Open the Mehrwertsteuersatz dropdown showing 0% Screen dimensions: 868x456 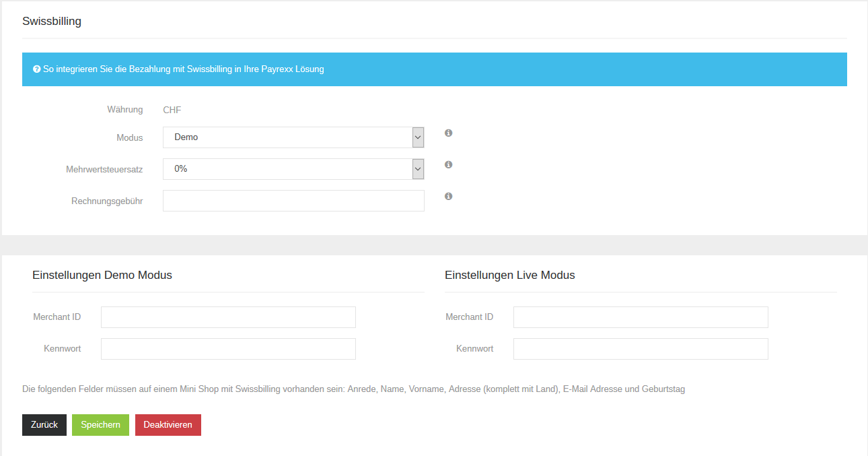pos(293,169)
